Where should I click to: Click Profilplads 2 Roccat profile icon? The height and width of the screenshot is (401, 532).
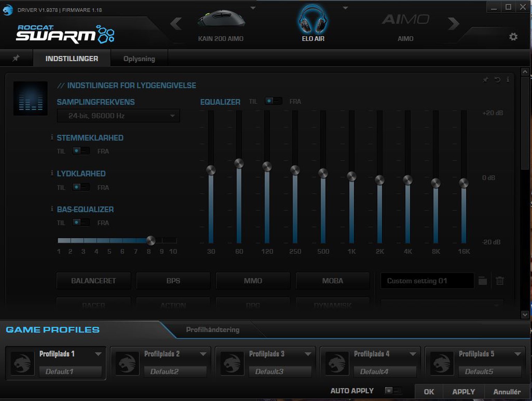pyautogui.click(x=127, y=363)
